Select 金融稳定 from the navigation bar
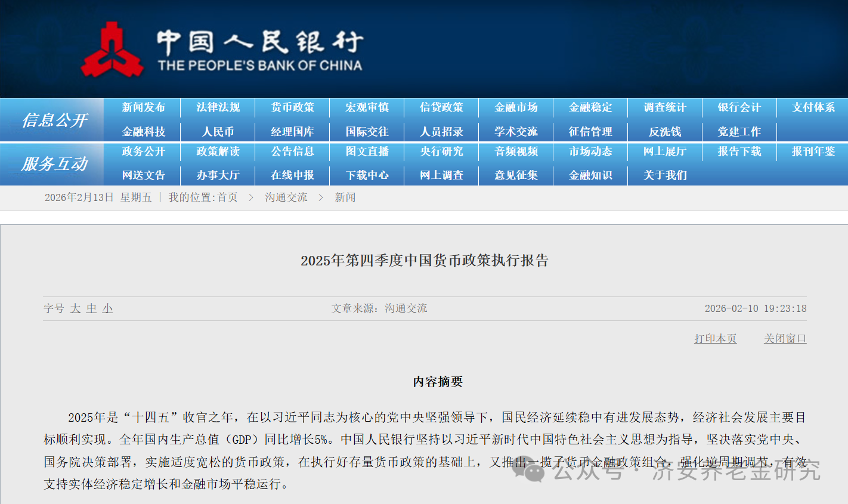The height and width of the screenshot is (504, 848). pyautogui.click(x=590, y=107)
